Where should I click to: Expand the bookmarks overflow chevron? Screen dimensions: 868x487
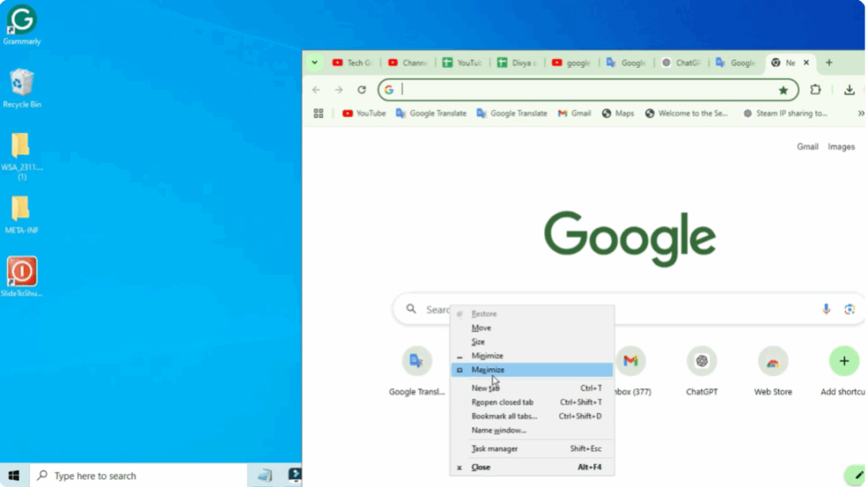[x=861, y=113]
